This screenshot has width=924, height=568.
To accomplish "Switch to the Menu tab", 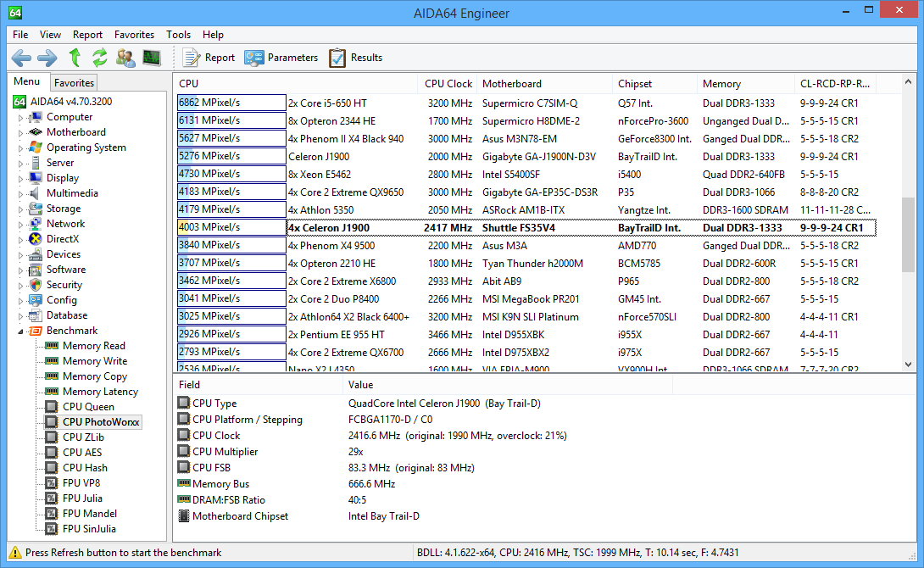I will (27, 81).
